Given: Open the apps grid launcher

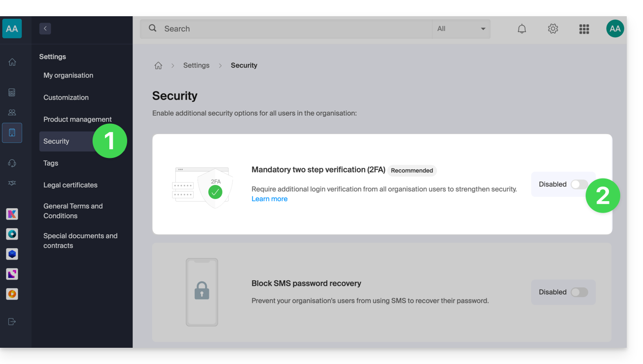Looking at the screenshot, I should (x=584, y=29).
